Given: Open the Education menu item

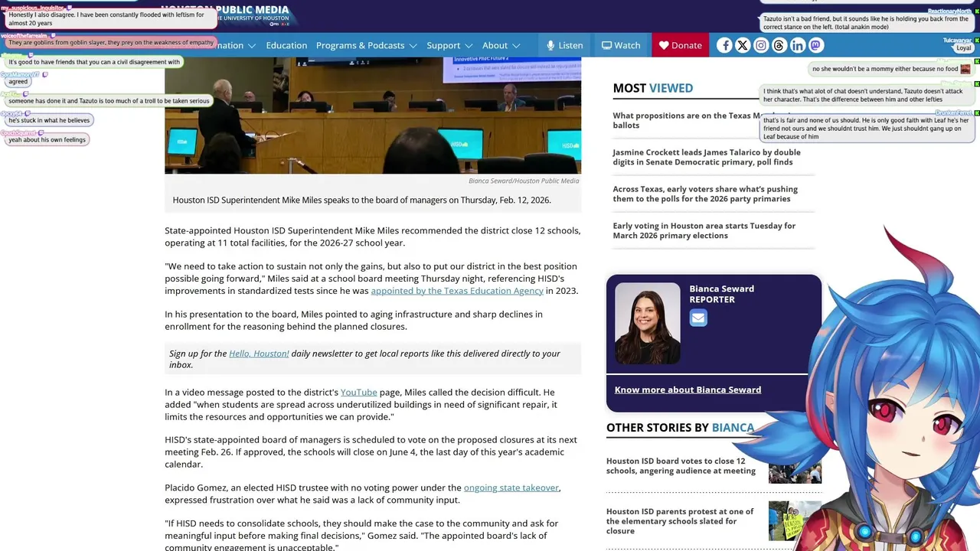Looking at the screenshot, I should [x=286, y=45].
